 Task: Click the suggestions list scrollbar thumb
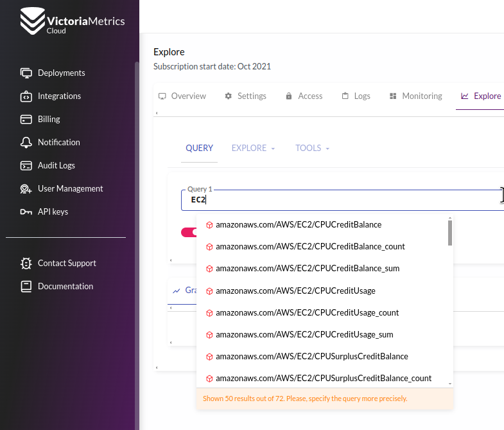(450, 233)
